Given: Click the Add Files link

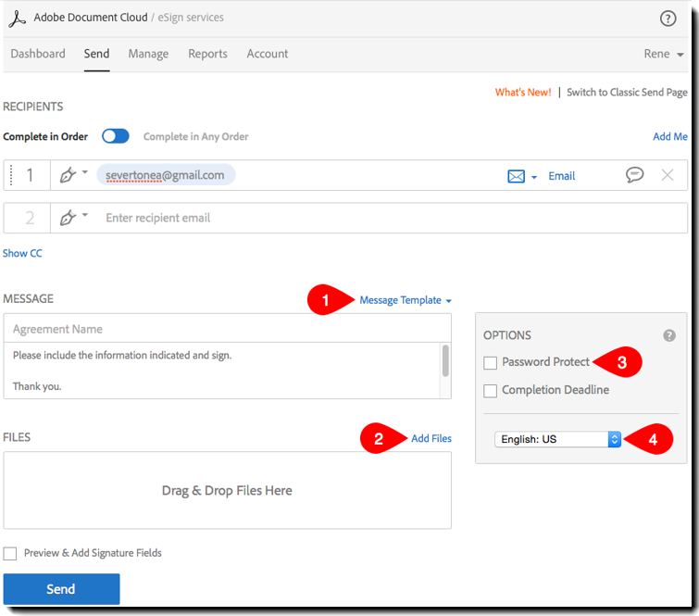Looking at the screenshot, I should 431,438.
